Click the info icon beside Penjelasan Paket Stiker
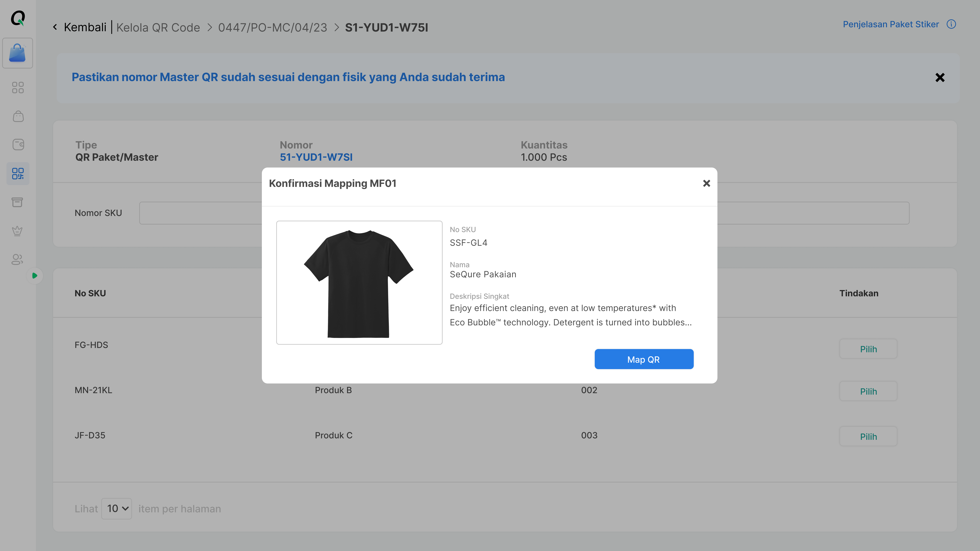980x551 pixels. pos(951,24)
